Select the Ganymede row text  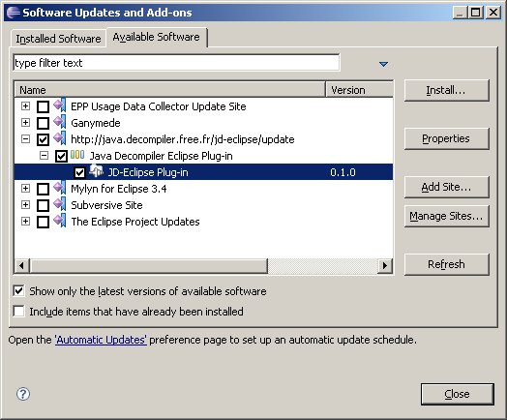point(96,123)
